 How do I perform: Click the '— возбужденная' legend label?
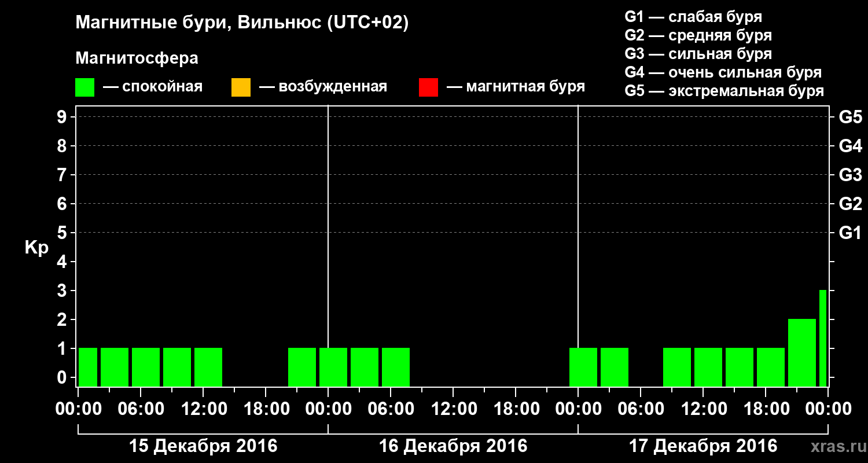click(x=323, y=87)
